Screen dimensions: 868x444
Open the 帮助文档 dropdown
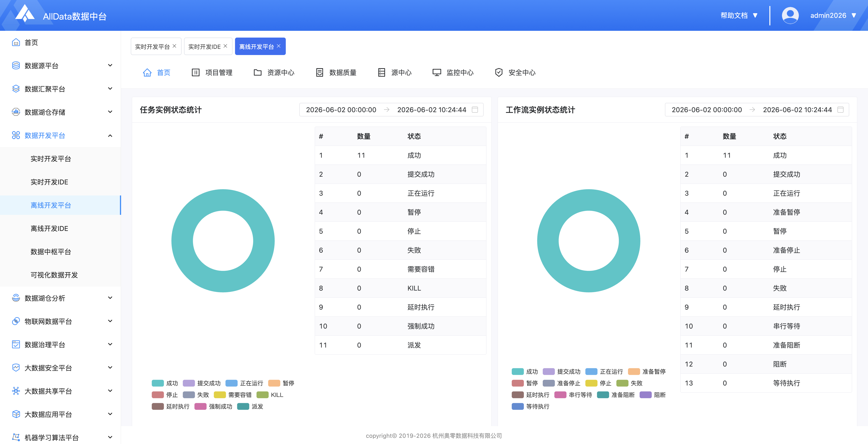pos(739,15)
